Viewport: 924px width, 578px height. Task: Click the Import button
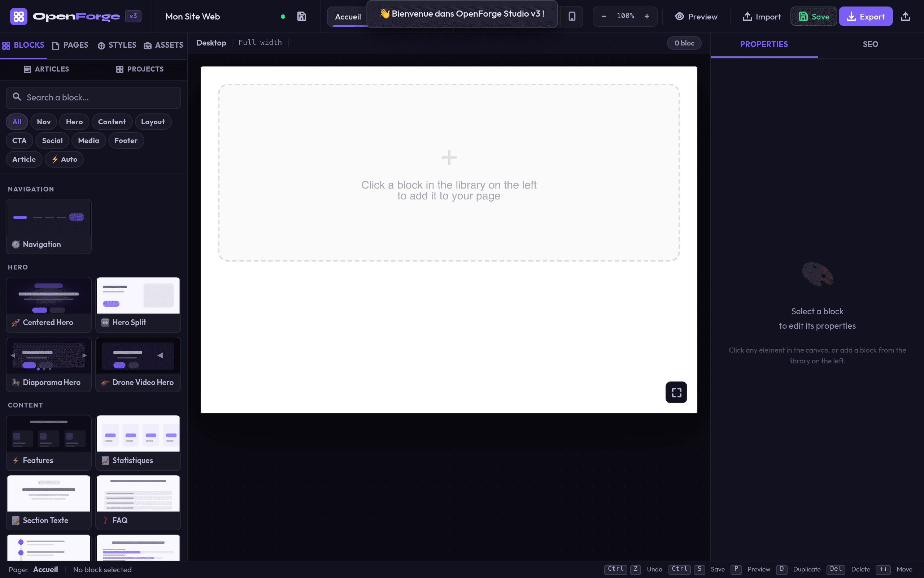pos(762,17)
